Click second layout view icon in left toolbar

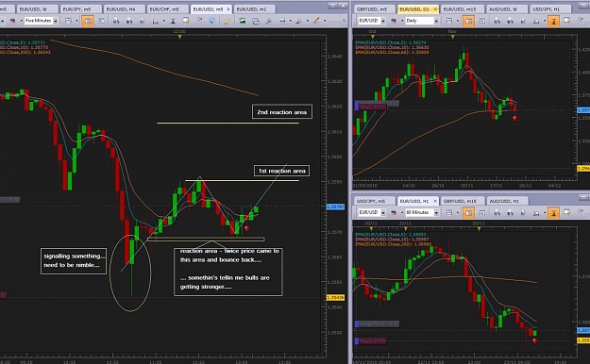[x=102, y=21]
